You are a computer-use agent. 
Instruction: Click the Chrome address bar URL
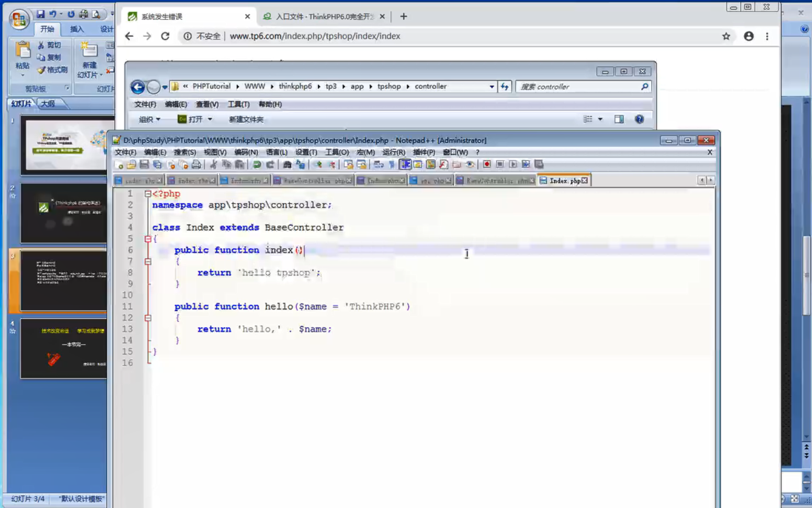[315, 36]
